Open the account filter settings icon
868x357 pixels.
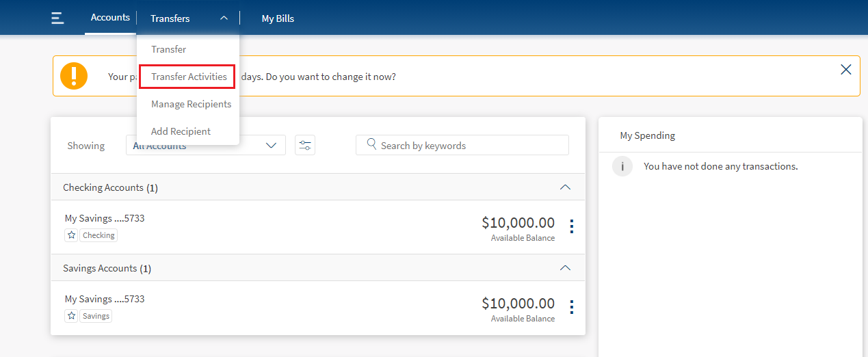[x=305, y=145]
